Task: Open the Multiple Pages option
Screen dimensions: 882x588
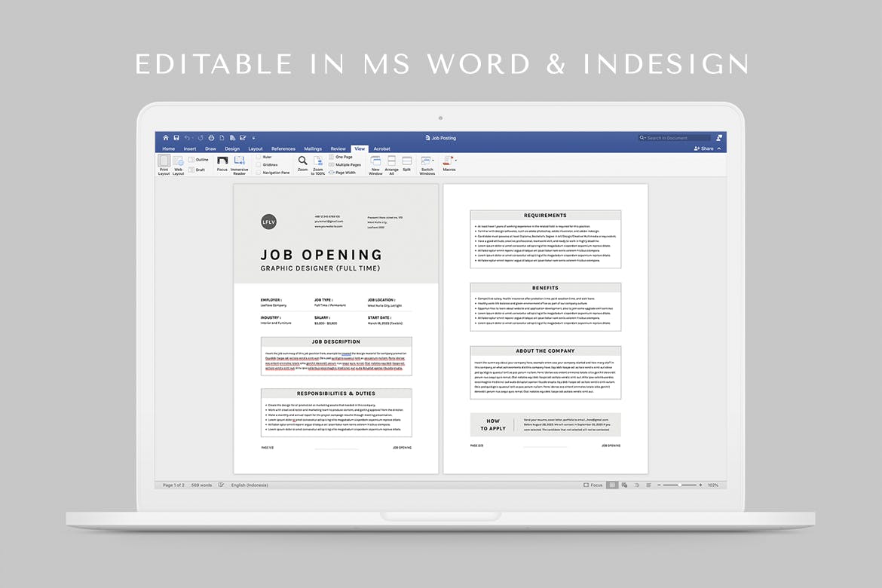Action: coord(347,164)
